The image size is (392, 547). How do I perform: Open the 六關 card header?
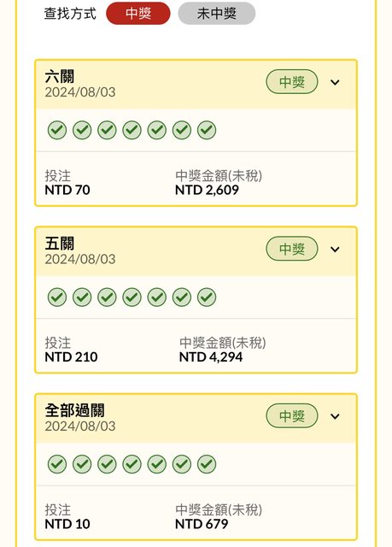(196, 85)
